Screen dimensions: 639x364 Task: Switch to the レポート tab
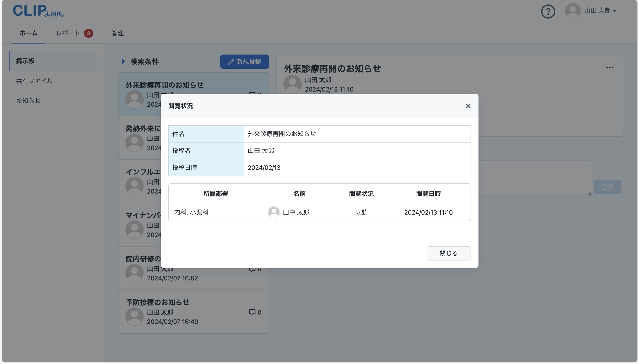[x=68, y=33]
